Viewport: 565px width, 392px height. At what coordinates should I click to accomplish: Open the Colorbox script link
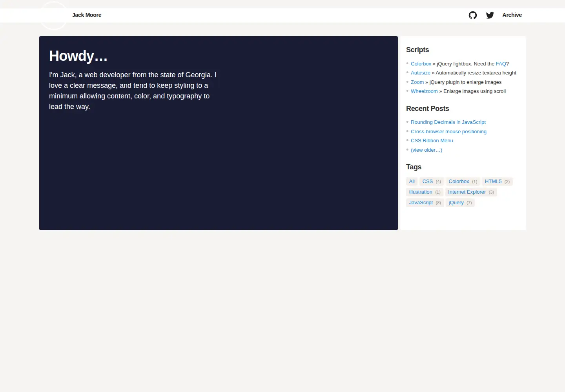coord(421,64)
